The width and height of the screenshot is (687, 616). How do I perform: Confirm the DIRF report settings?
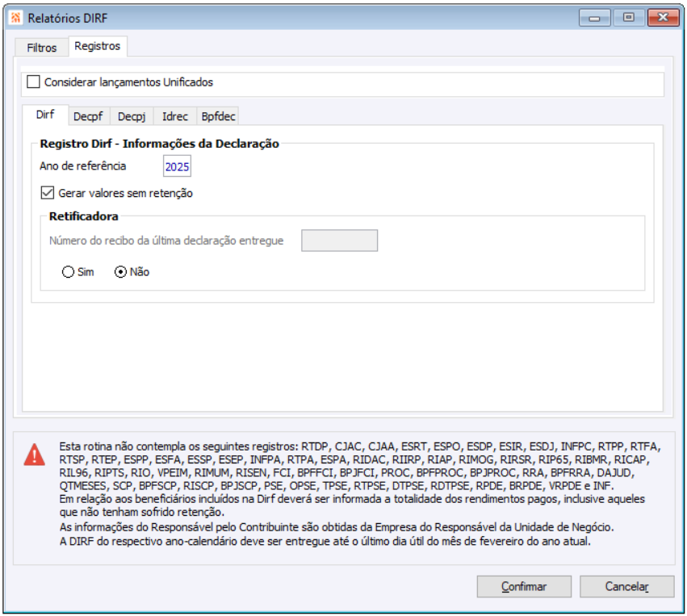coord(524,587)
